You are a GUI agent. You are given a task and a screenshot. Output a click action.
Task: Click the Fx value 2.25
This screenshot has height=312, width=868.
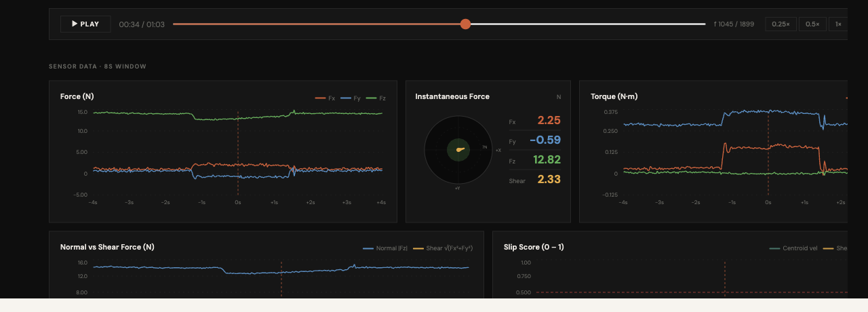(x=549, y=121)
